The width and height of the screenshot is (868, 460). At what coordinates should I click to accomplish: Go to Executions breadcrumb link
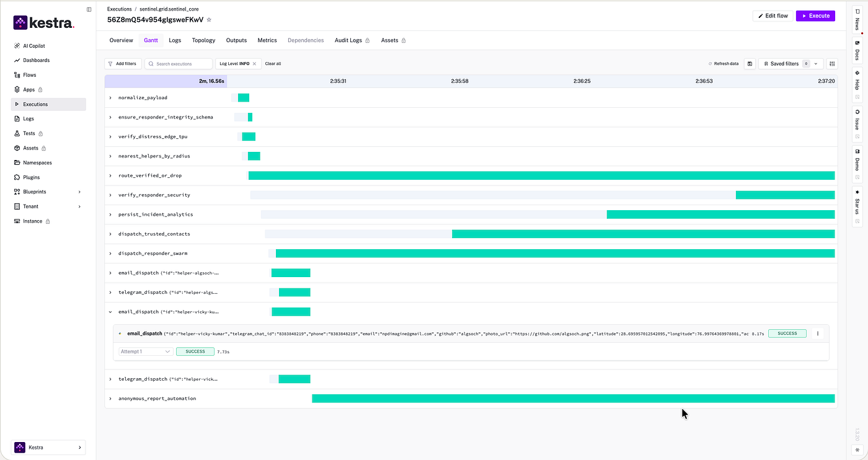pos(119,9)
